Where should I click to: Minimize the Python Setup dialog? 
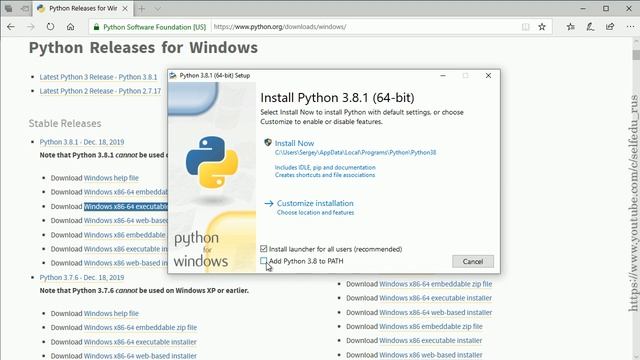443,76
